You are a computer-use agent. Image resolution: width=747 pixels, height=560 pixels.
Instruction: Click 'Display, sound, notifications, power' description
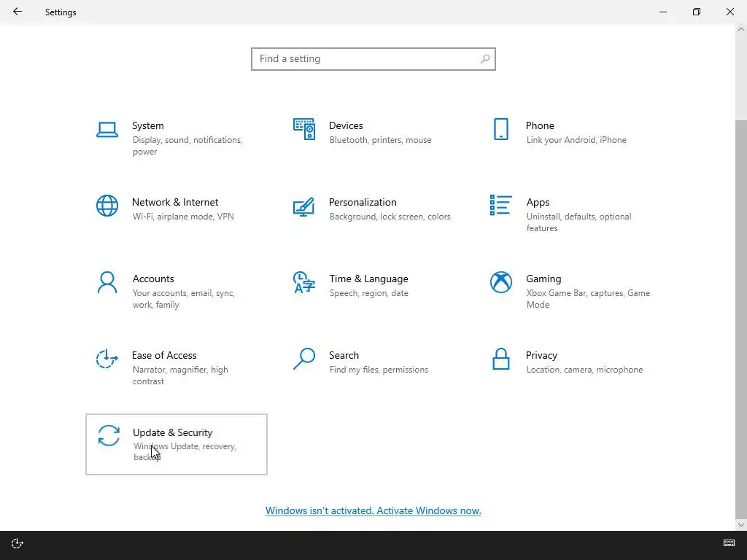click(187, 146)
